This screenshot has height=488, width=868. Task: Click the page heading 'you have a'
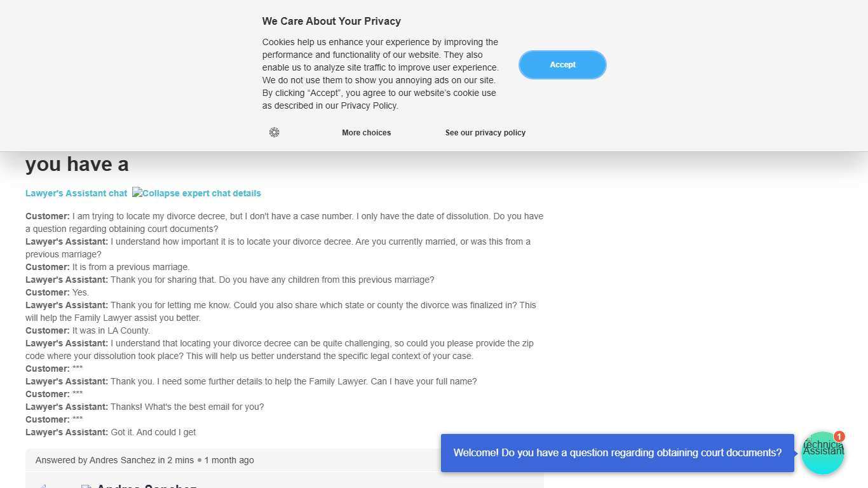click(x=77, y=165)
